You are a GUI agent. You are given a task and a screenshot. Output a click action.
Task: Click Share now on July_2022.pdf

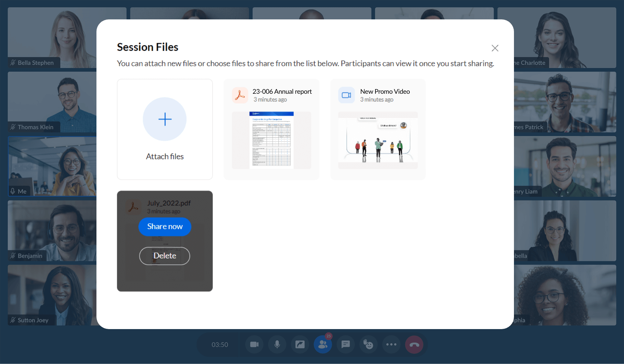(165, 227)
